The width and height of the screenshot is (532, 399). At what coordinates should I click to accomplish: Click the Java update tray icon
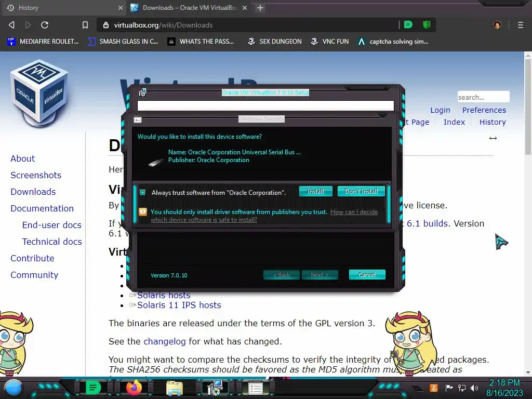(434, 388)
